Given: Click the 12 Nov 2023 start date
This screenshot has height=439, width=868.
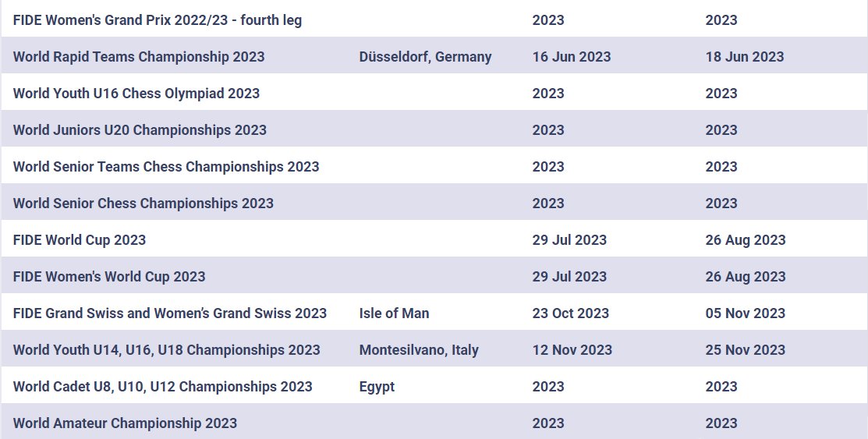Looking at the screenshot, I should tap(572, 350).
